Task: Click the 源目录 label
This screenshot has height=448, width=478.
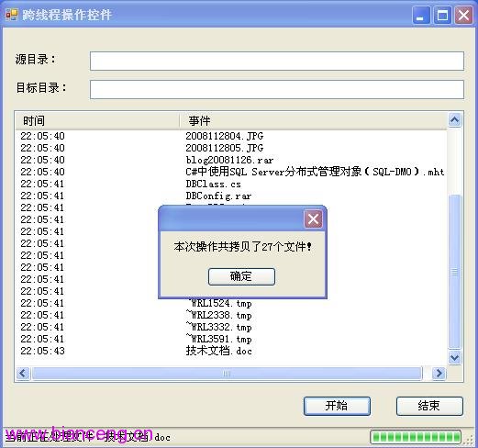Action: click(36, 60)
